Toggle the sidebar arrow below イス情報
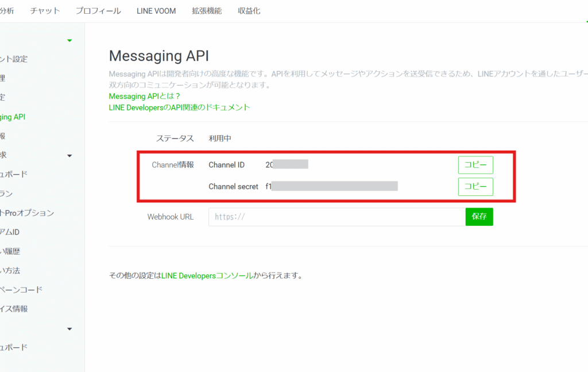Viewport: 588px width, 372px height. pos(69,329)
